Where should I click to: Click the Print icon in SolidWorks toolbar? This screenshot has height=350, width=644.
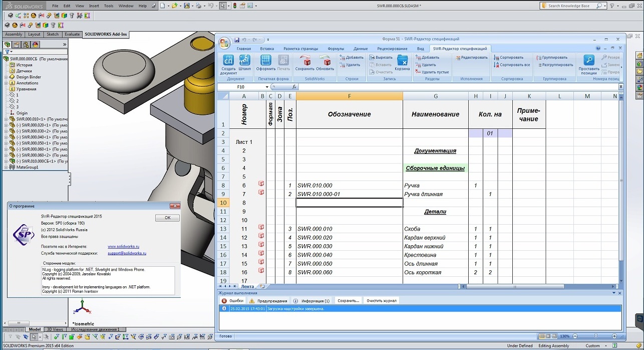(x=199, y=6)
